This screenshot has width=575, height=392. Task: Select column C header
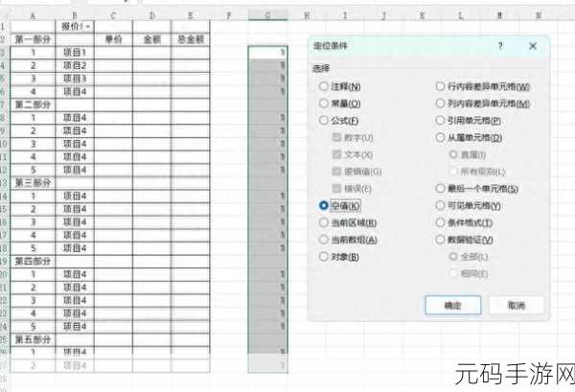pyautogui.click(x=113, y=15)
